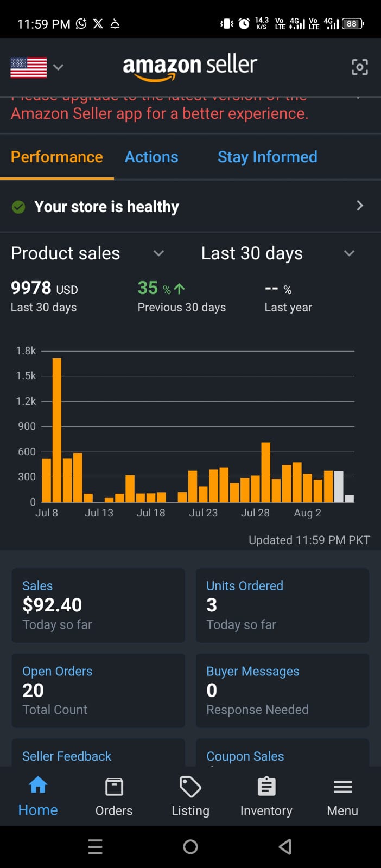Open the hamburger Menu icon
381x868 pixels.
pyautogui.click(x=342, y=787)
